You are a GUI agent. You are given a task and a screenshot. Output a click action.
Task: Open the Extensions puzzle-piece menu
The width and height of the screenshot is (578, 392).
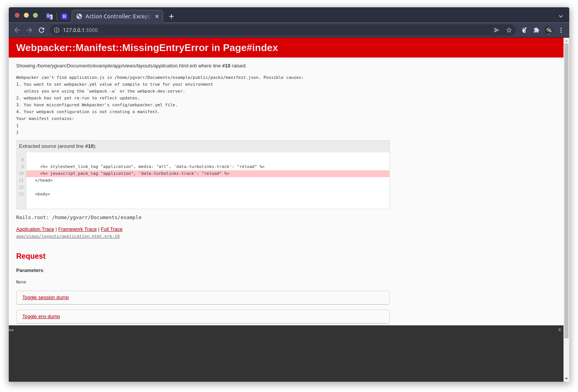click(x=536, y=30)
